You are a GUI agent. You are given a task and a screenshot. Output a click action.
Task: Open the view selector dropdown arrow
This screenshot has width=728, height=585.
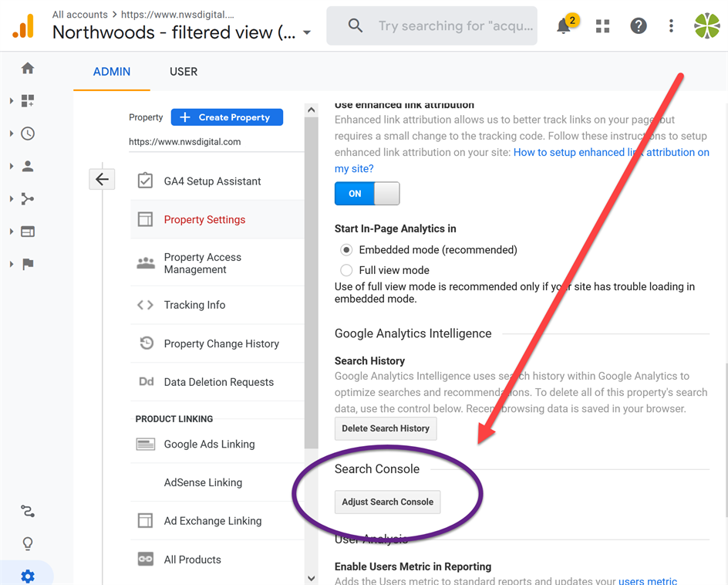pyautogui.click(x=307, y=32)
